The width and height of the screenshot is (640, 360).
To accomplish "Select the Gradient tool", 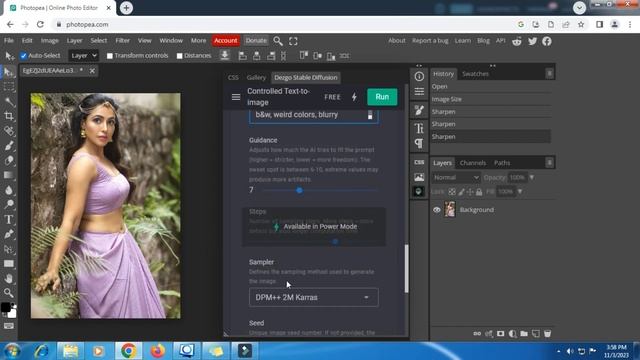I will 9,175.
